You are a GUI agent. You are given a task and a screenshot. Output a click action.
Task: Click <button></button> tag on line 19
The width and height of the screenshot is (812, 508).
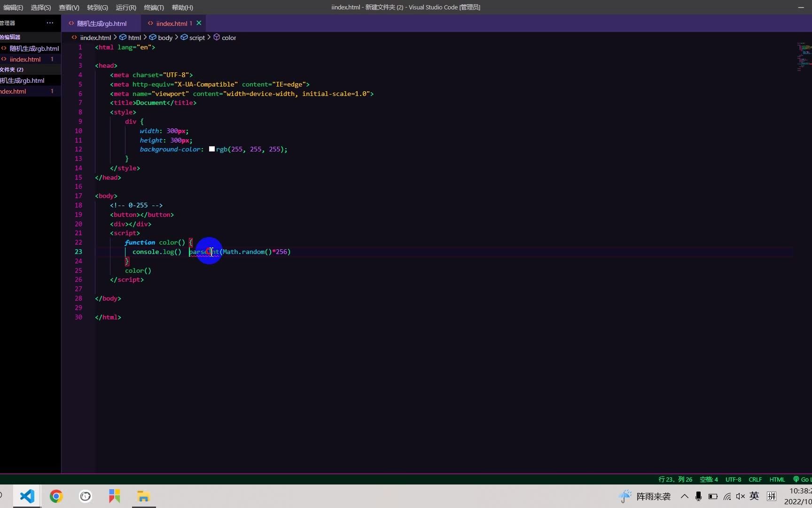(142, 214)
